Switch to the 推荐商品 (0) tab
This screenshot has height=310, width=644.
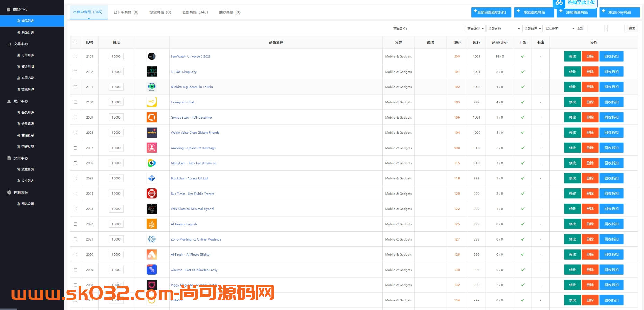tap(229, 12)
